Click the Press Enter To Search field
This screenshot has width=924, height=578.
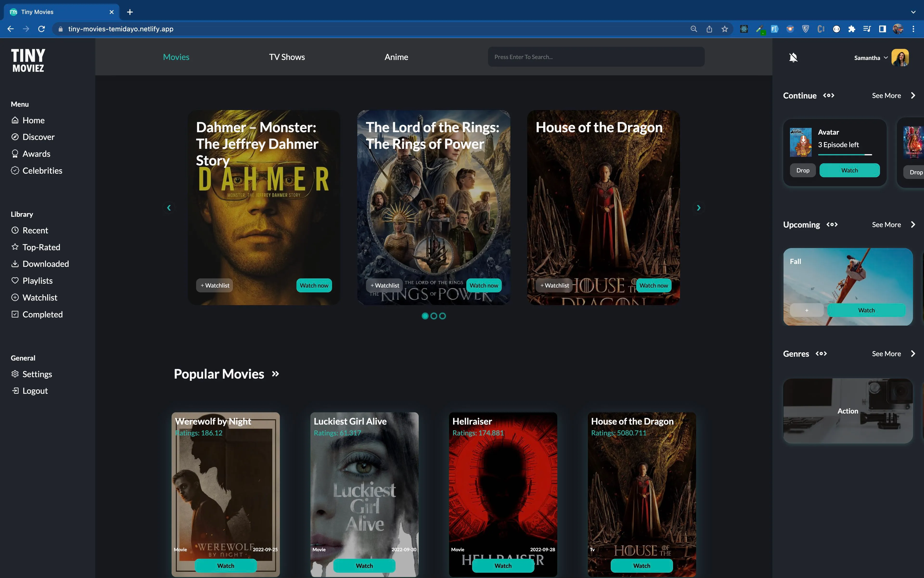click(596, 57)
